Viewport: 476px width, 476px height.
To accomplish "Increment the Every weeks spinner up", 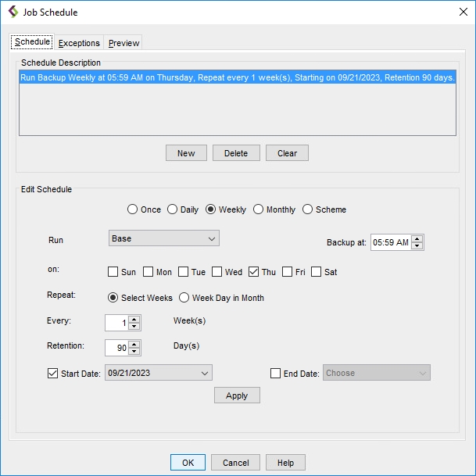I will (x=134, y=319).
